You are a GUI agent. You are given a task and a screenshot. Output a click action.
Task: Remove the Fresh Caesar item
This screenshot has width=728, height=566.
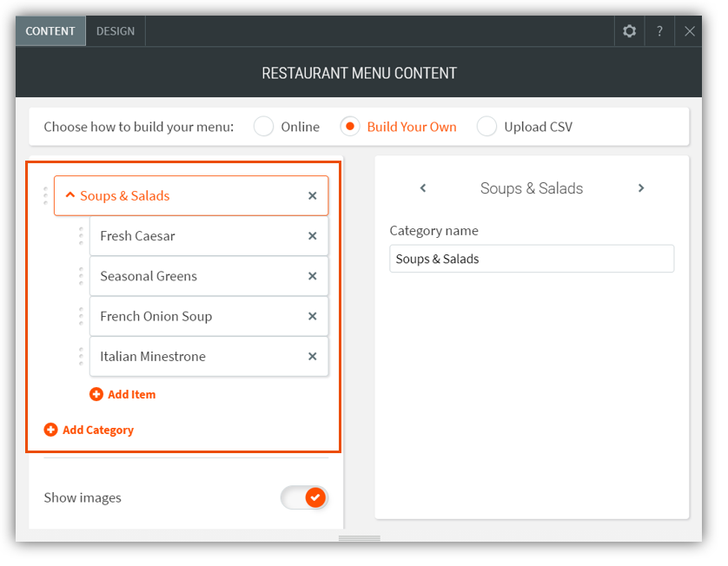click(313, 236)
